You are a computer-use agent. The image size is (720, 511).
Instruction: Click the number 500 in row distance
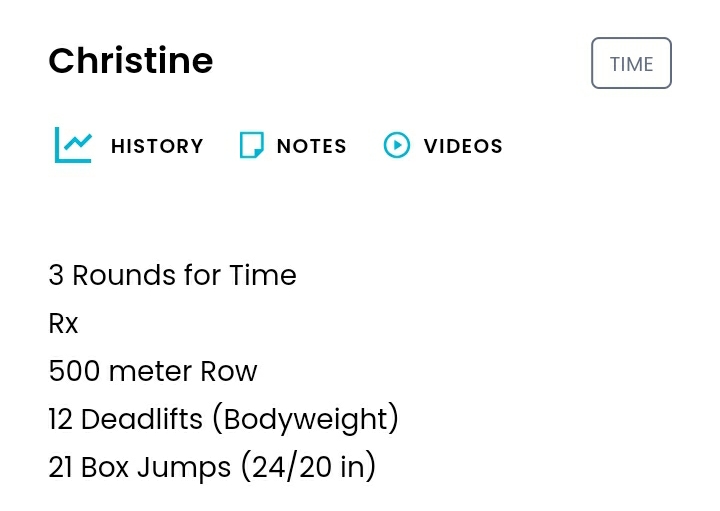point(74,371)
